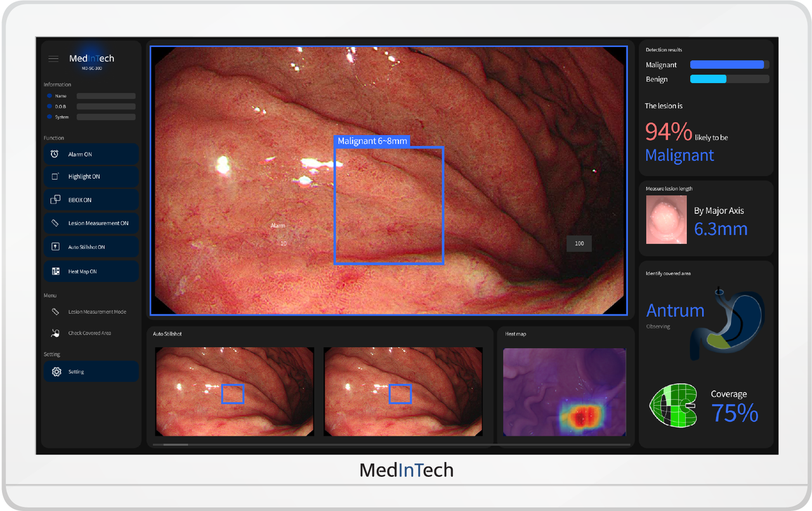
Task: Open the left Auto Stillshot thumbnail
Action: click(x=235, y=391)
